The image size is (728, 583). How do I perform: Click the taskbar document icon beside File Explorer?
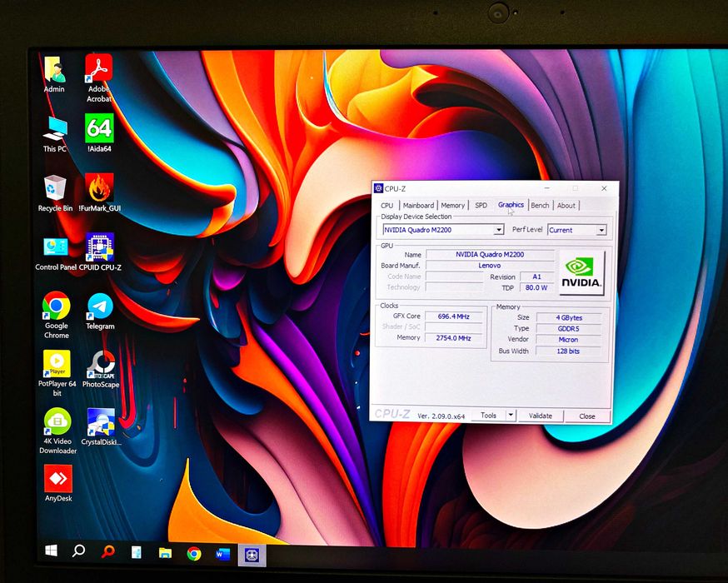point(136,552)
